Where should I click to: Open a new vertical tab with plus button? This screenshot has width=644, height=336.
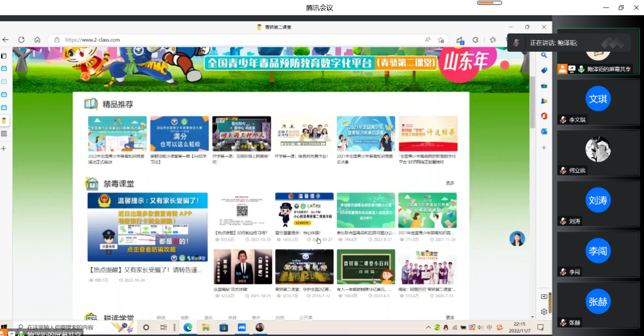pyautogui.click(x=4, y=148)
